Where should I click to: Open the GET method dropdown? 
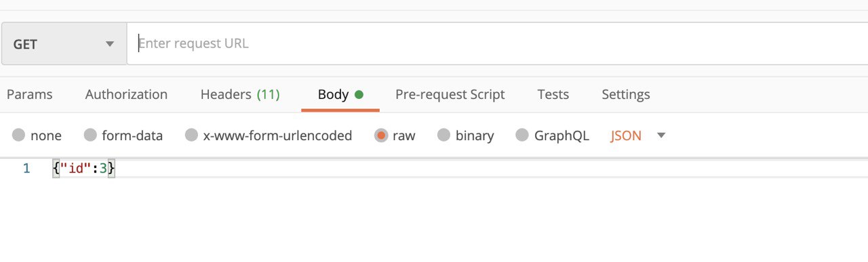coord(64,44)
